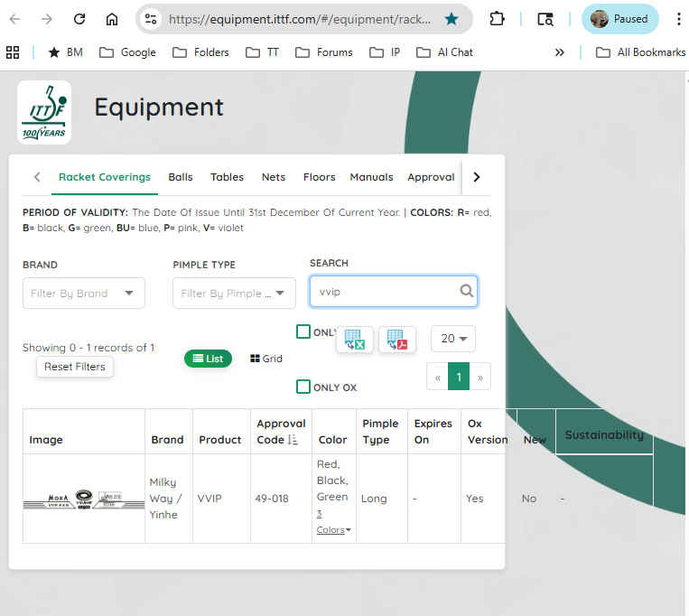Export the table to PDF
The width and height of the screenshot is (689, 616).
tap(397, 340)
